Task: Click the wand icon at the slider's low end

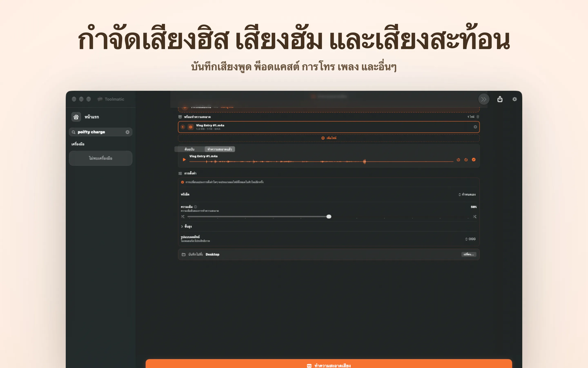Action: [x=183, y=217]
